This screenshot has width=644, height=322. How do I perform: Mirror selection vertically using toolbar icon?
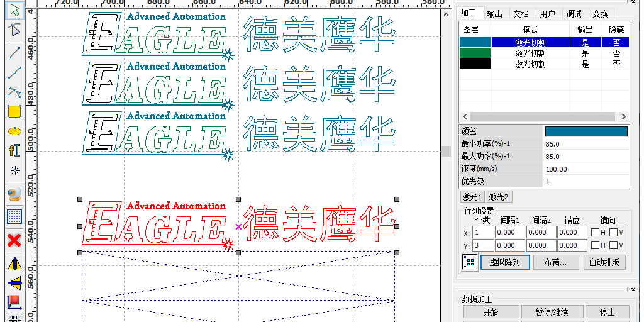[x=15, y=283]
